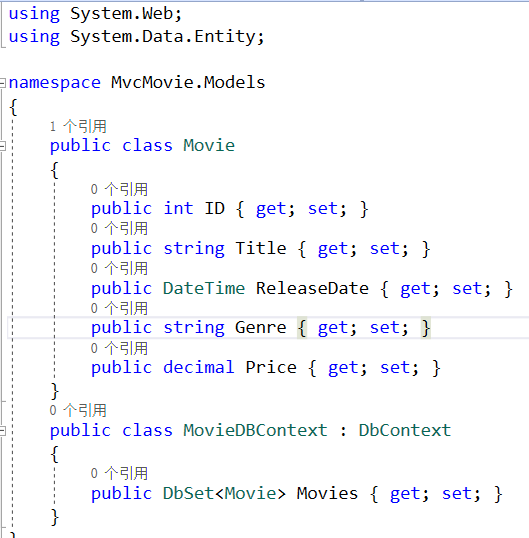Click the 'set' accessor of the ID property
This screenshot has width=529, height=538.
tap(322, 209)
